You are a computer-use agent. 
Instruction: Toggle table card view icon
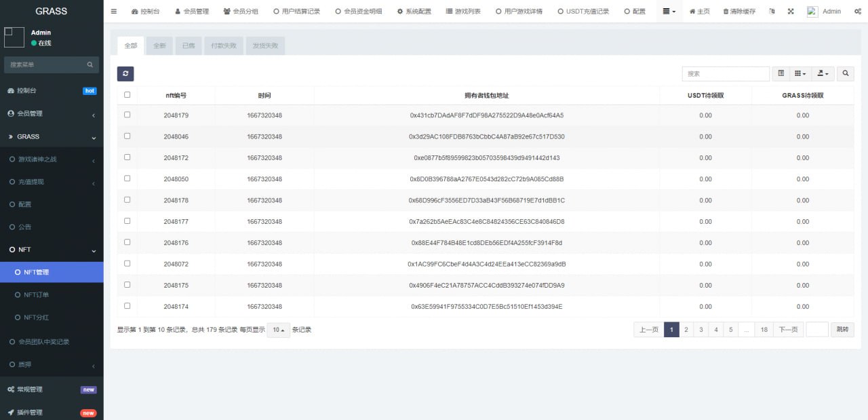click(x=781, y=74)
